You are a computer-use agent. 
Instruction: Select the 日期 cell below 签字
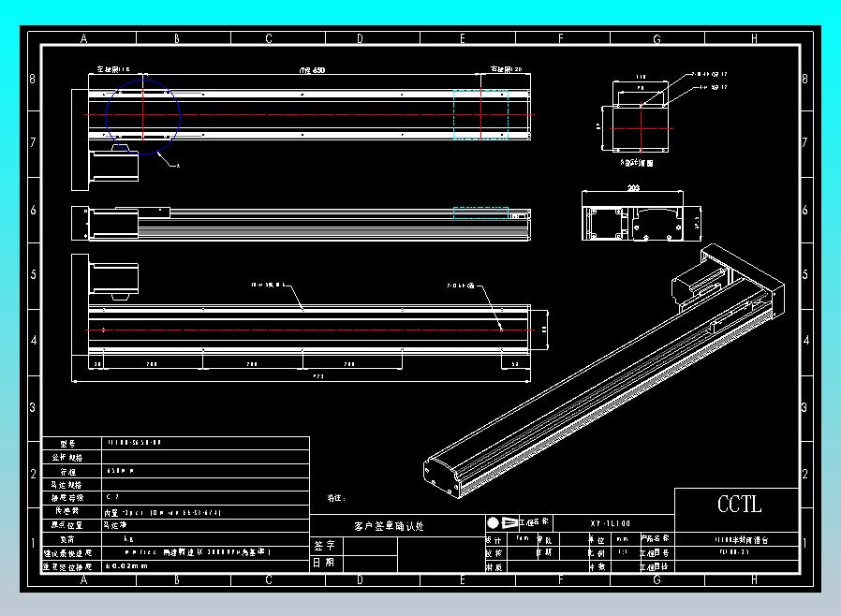point(324,563)
